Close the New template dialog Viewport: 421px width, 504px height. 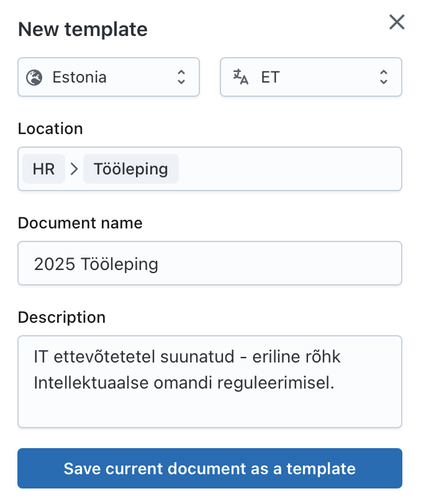click(397, 23)
